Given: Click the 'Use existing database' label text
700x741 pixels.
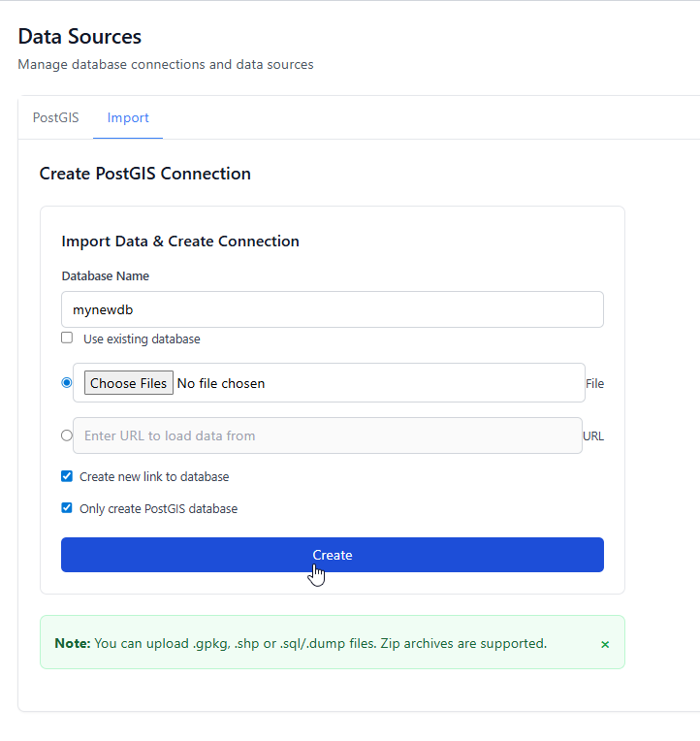Looking at the screenshot, I should click(142, 339).
